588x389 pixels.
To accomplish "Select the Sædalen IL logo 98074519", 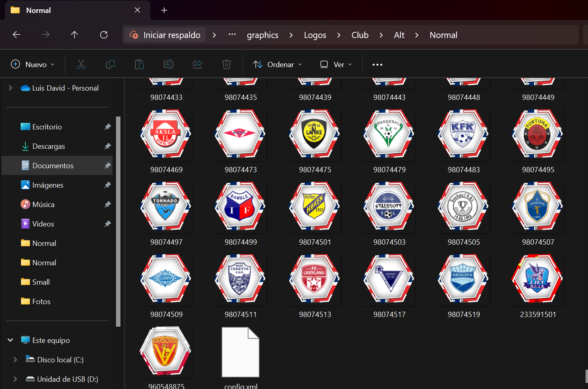I will coord(463,279).
